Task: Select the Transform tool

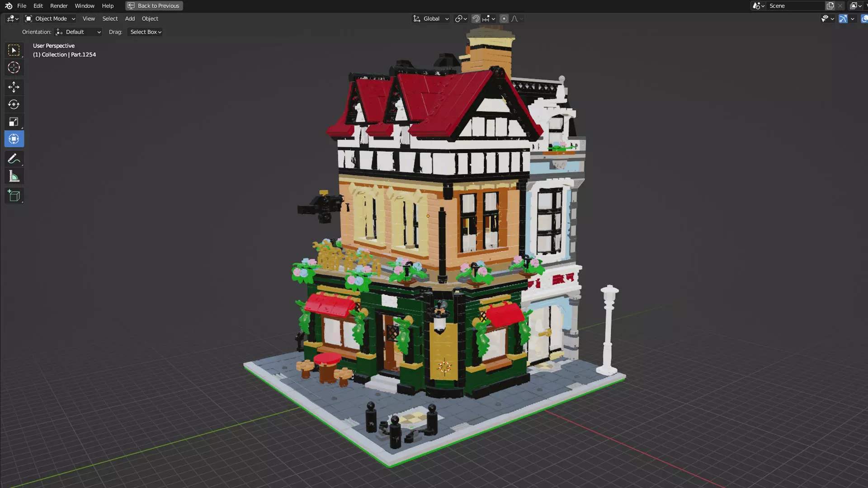Action: point(14,139)
